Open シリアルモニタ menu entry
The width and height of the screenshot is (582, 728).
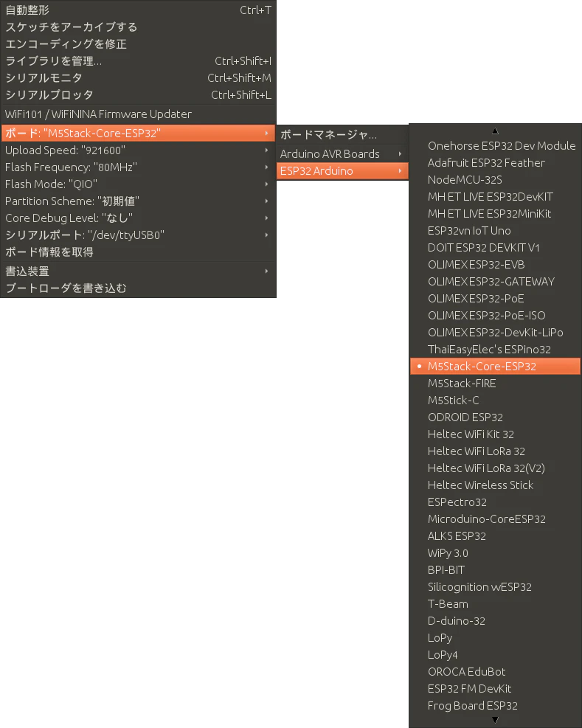138,78
